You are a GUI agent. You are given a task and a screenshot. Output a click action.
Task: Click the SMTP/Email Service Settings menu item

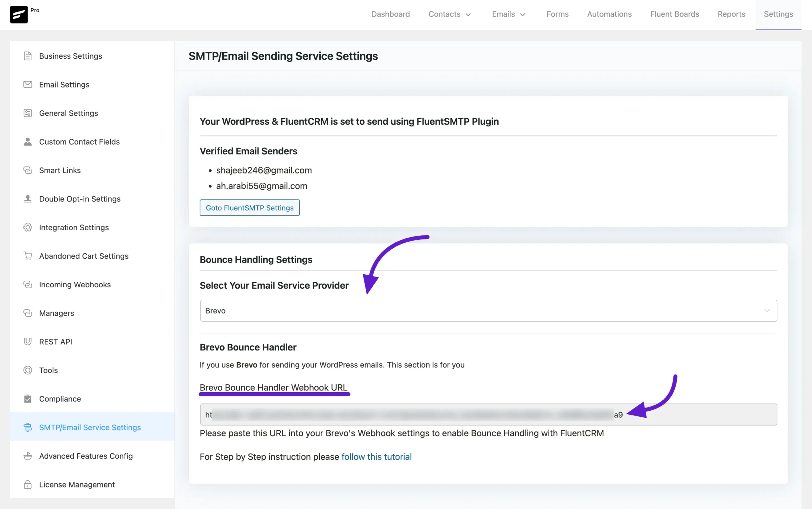pyautogui.click(x=90, y=427)
